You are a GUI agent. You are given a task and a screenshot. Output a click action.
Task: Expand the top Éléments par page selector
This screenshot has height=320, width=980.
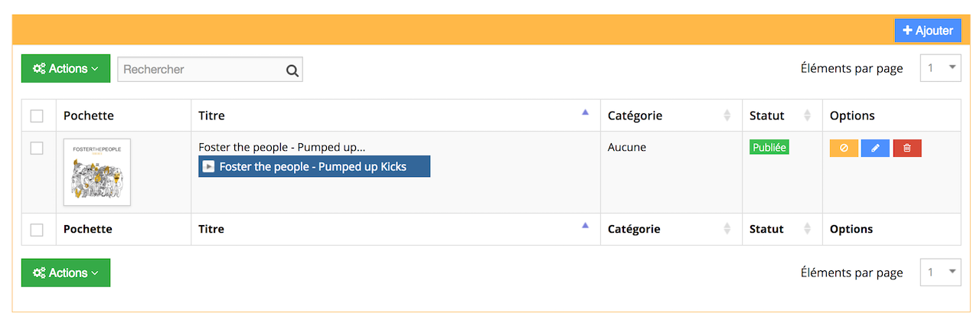[940, 68]
